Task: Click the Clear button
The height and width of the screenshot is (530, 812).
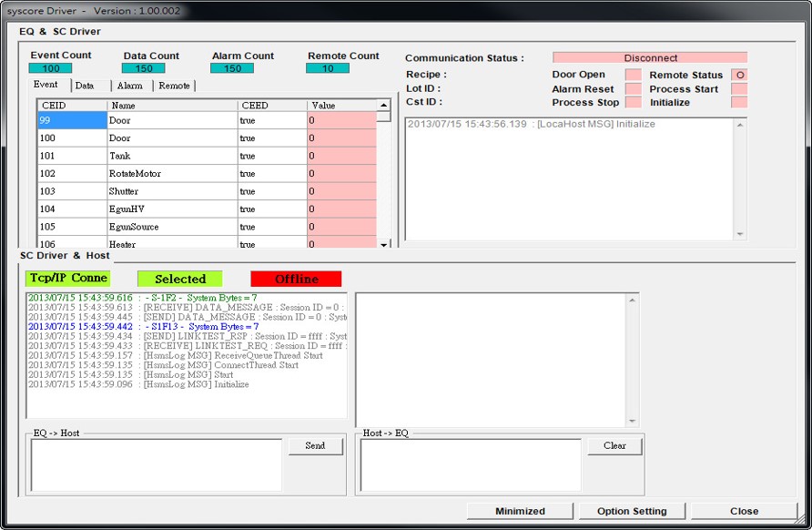Action: pyautogui.click(x=614, y=446)
